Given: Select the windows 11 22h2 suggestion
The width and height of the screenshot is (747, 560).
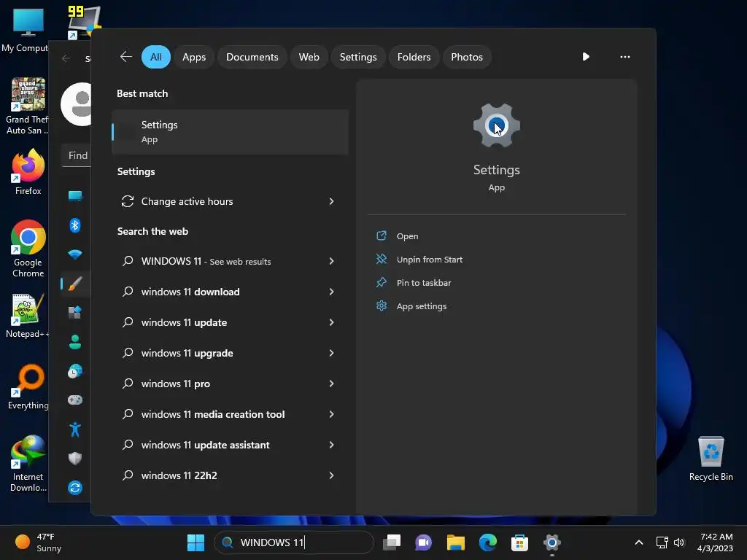Looking at the screenshot, I should tap(230, 475).
